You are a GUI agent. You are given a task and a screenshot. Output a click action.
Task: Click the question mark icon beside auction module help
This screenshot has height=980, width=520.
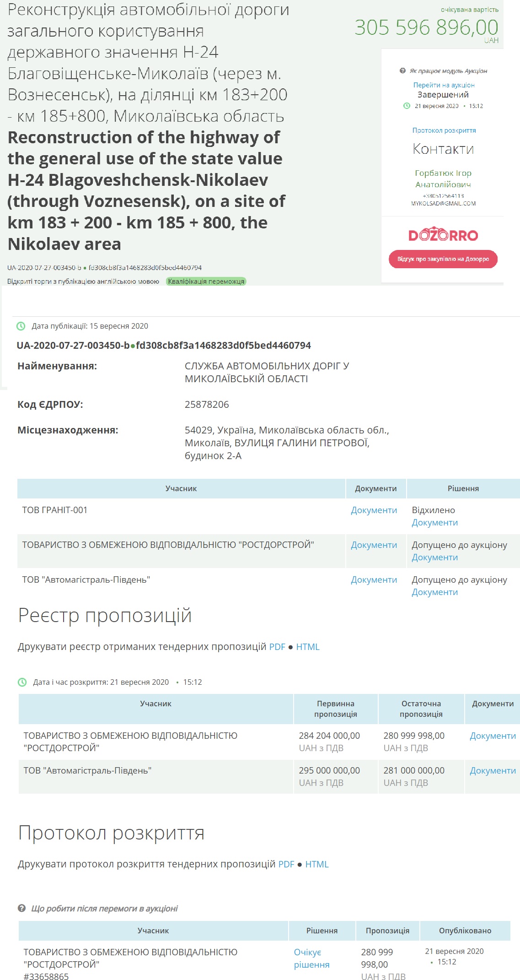tap(402, 71)
